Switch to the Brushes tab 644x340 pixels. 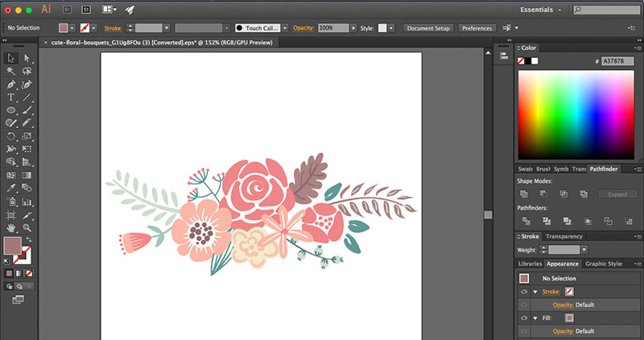(543, 169)
